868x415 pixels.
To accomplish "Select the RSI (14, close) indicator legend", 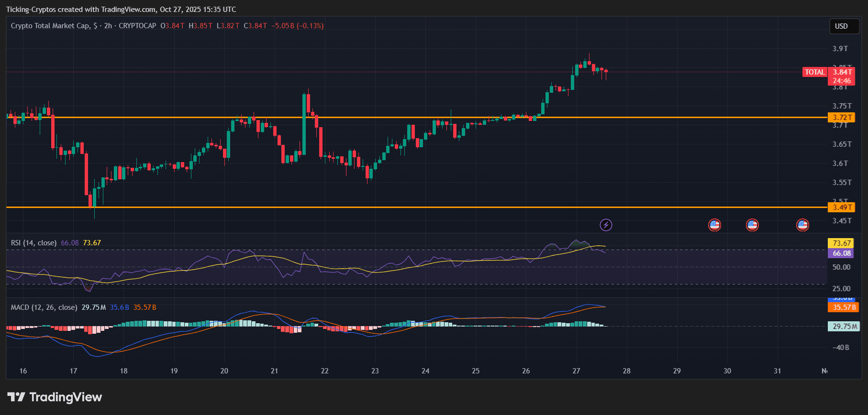I will coord(33,243).
